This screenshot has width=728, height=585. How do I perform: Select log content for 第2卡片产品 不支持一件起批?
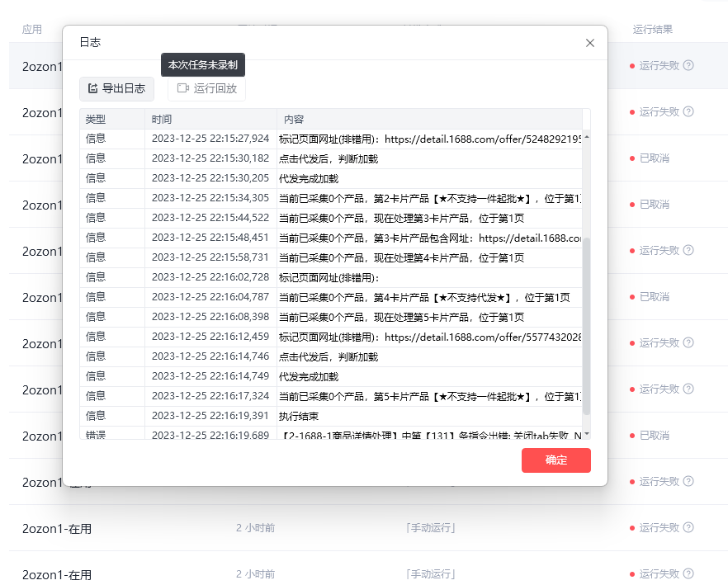[x=430, y=198]
